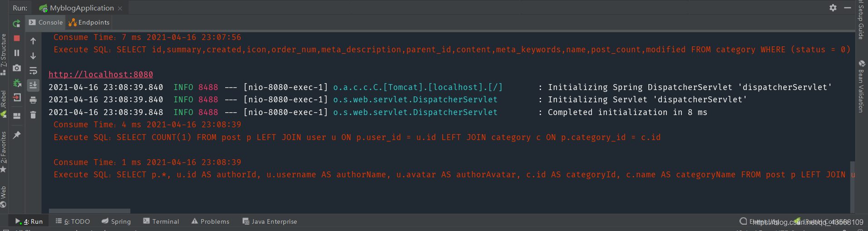Open the http://localhost:8080 link

[x=101, y=74]
